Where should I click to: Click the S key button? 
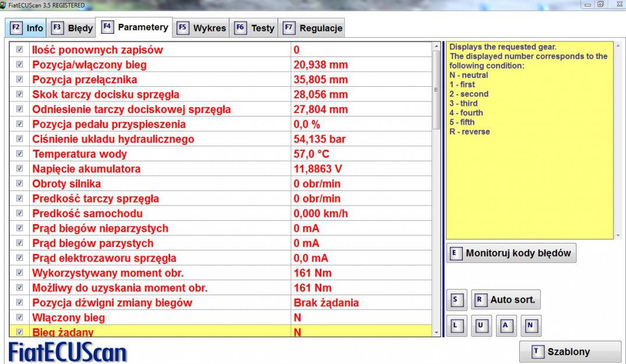(x=458, y=300)
